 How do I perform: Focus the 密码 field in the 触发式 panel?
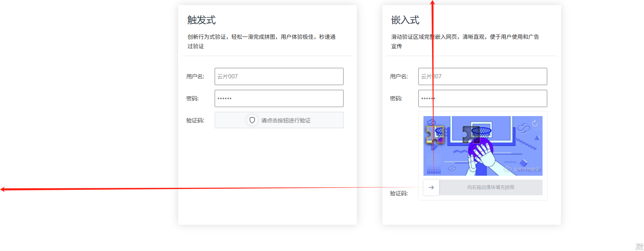[x=279, y=98]
